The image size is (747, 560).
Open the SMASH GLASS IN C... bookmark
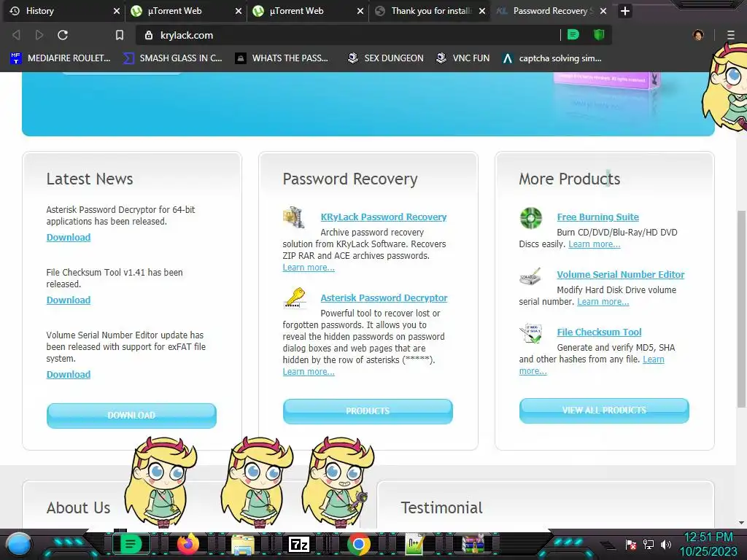(172, 58)
